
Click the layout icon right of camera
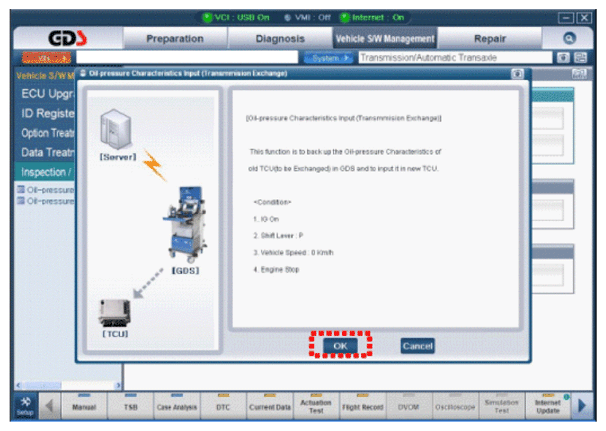[580, 58]
